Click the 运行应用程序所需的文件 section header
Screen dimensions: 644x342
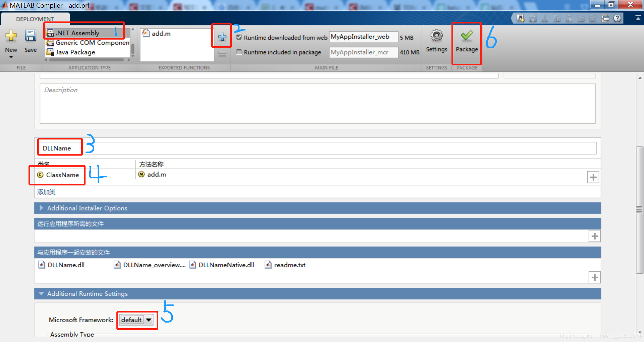tap(317, 224)
